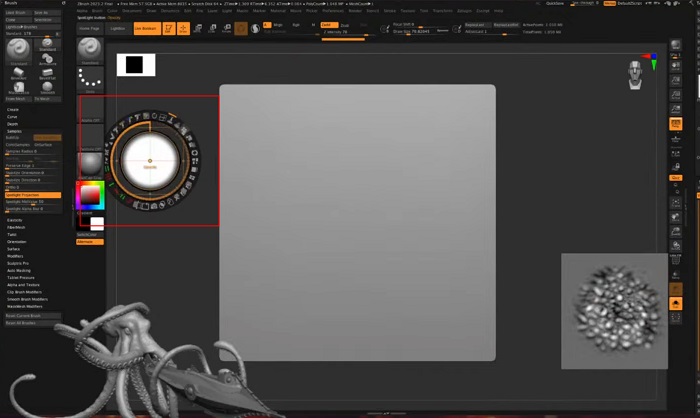Viewport: 700px width, 418px height.
Task: Expand the Sculptris Pro section
Action: tap(18, 263)
